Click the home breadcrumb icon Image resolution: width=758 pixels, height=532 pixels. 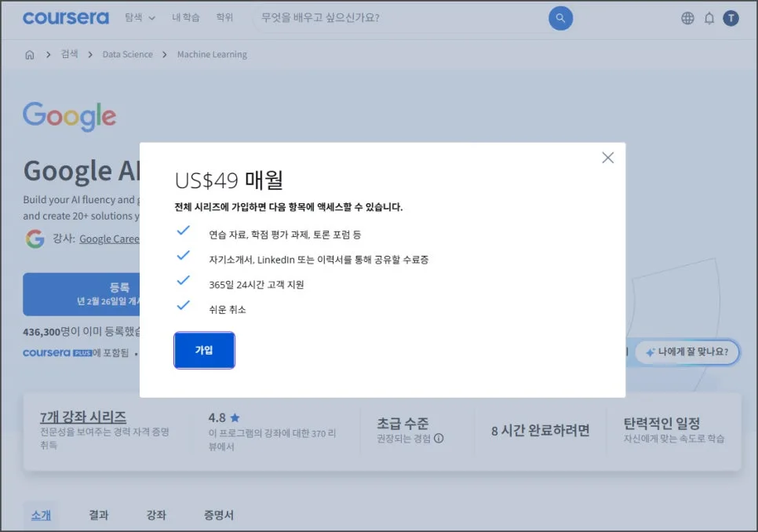point(30,55)
